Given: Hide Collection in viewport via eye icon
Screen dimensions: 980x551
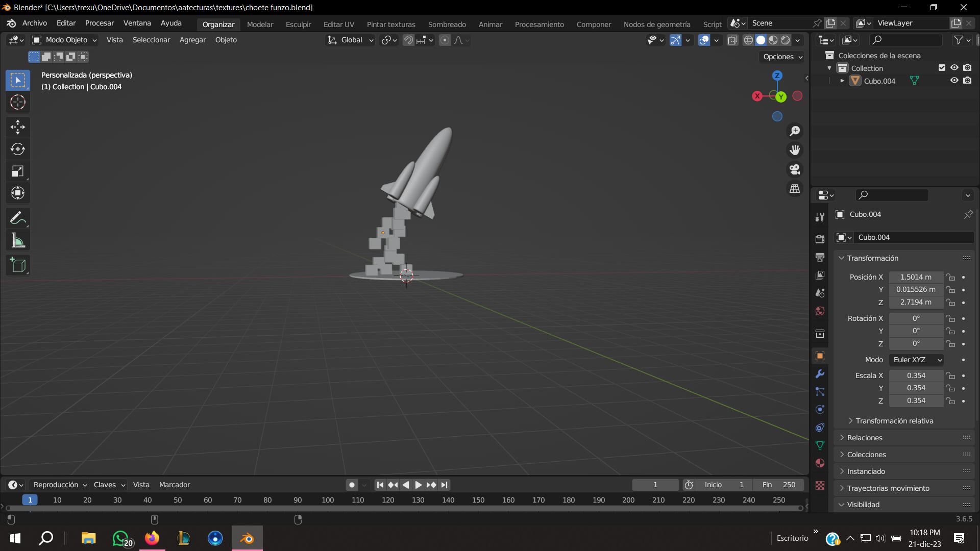Looking at the screenshot, I should pyautogui.click(x=954, y=68).
